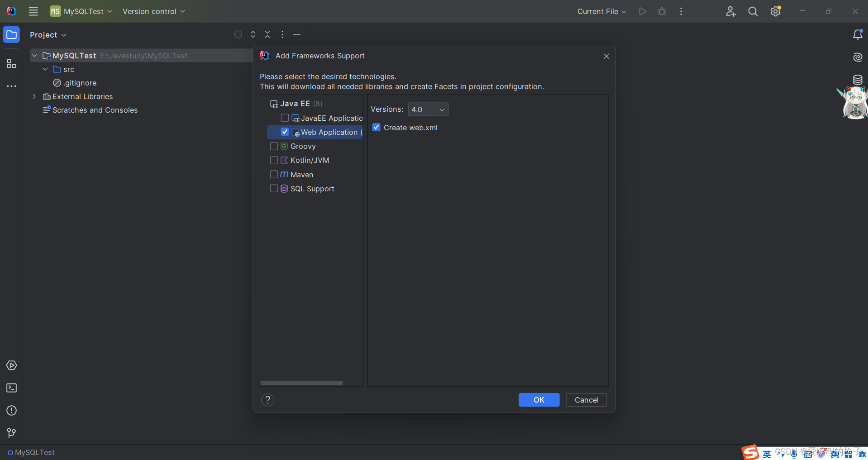Open the Project view mode dropdown

click(48, 35)
